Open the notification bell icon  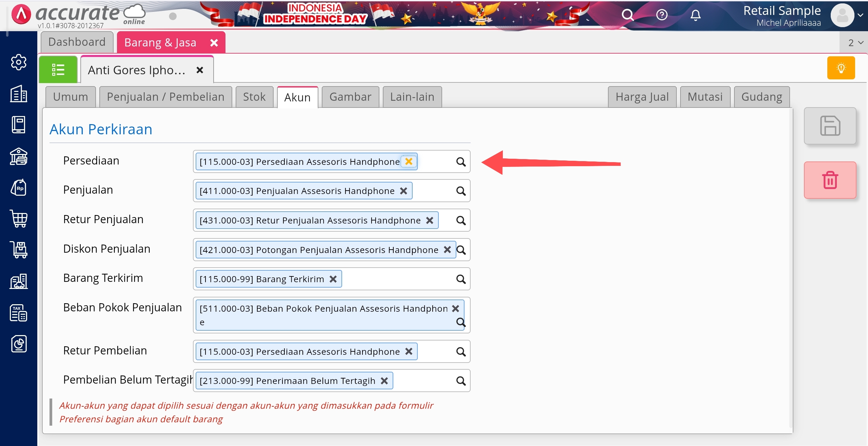[695, 15]
